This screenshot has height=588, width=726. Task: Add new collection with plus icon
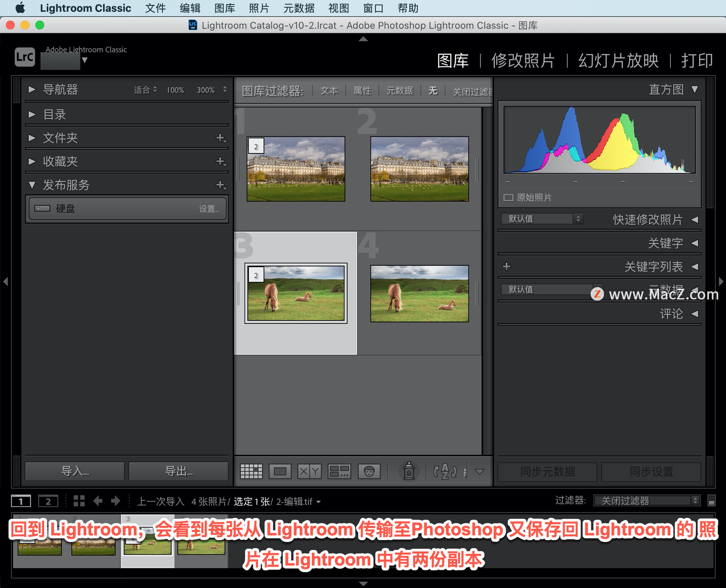(221, 161)
